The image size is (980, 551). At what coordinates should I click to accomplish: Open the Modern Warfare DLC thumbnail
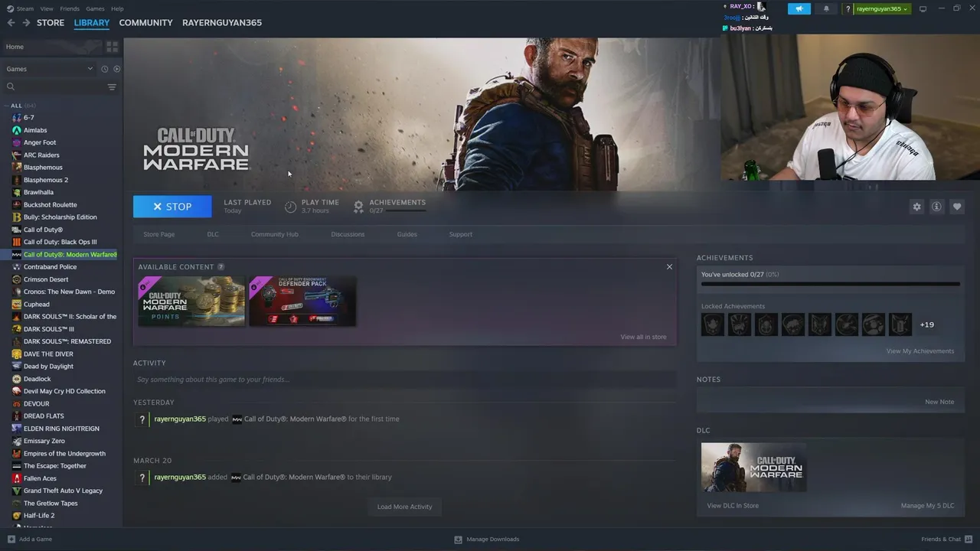tap(753, 467)
